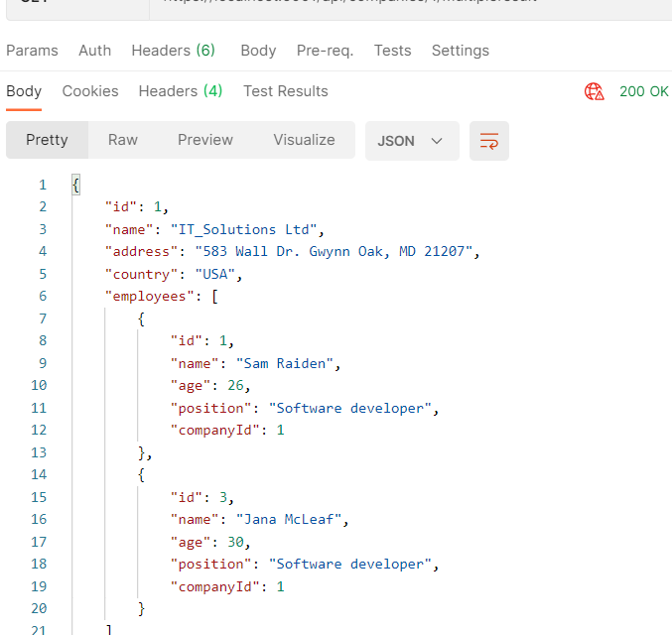Screen dimensions: 672x635
Task: Open the Tests request tab
Action: (392, 51)
